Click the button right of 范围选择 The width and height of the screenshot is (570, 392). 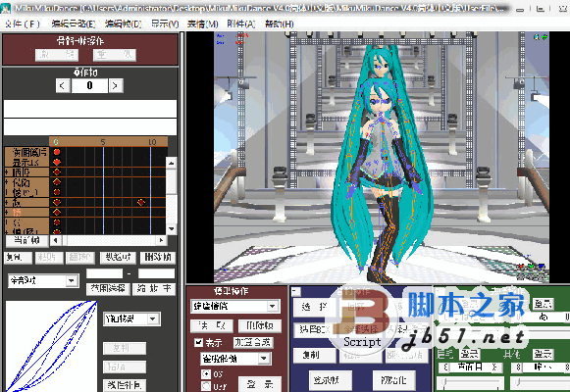(154, 289)
